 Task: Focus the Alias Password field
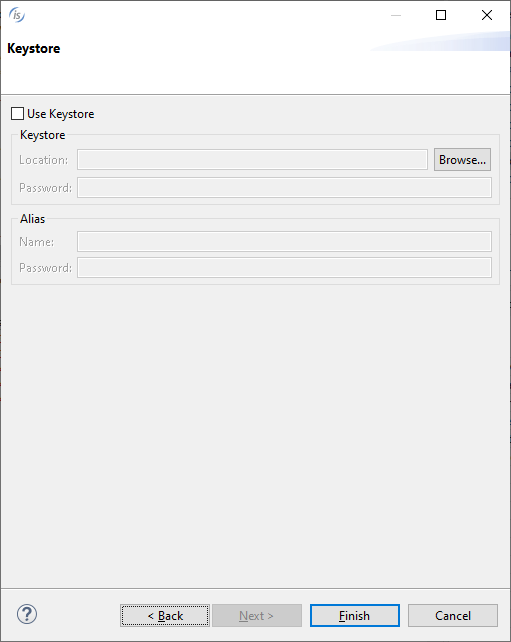tap(285, 267)
